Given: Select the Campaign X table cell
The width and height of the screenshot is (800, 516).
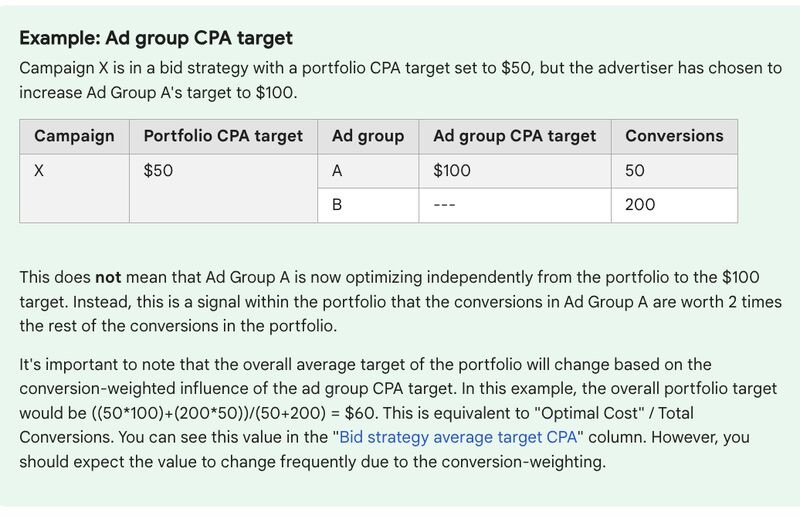Looking at the screenshot, I should [x=39, y=171].
